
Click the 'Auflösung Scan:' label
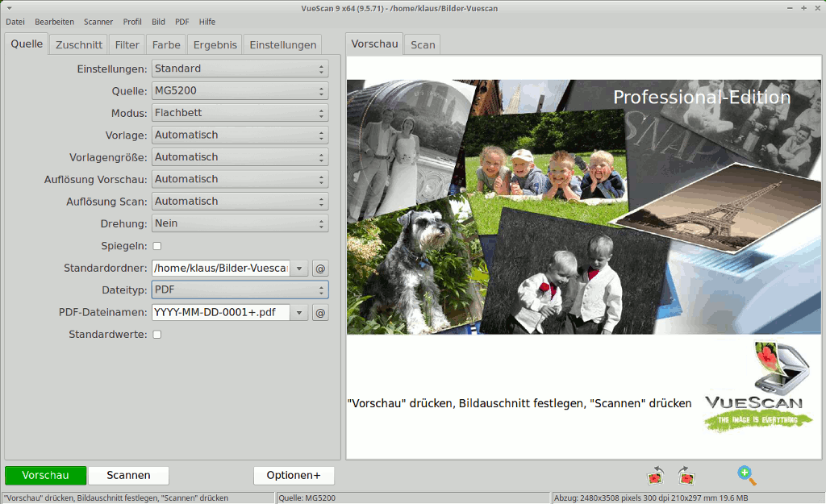[106, 202]
